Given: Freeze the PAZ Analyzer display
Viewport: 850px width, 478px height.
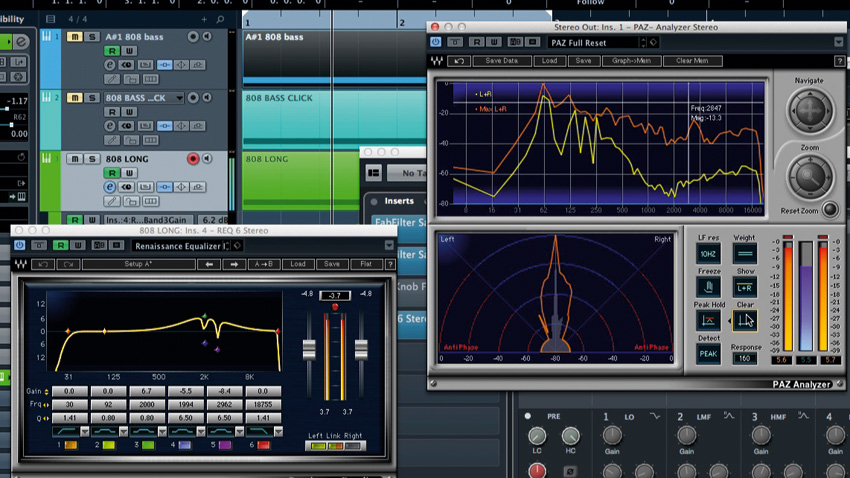Looking at the screenshot, I should coord(708,287).
